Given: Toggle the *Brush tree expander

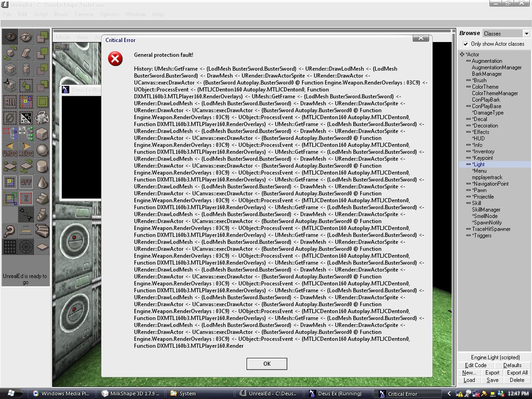Looking at the screenshot, I should pos(469,80).
